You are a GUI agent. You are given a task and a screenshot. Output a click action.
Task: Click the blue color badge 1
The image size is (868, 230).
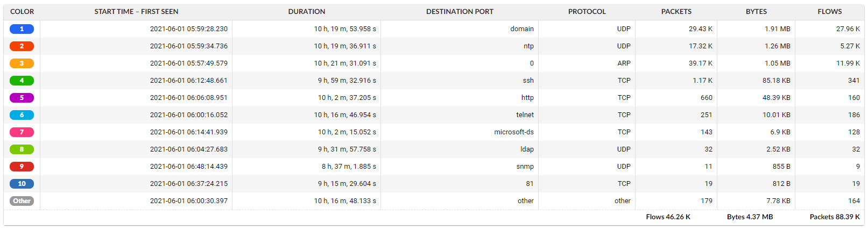pyautogui.click(x=22, y=29)
